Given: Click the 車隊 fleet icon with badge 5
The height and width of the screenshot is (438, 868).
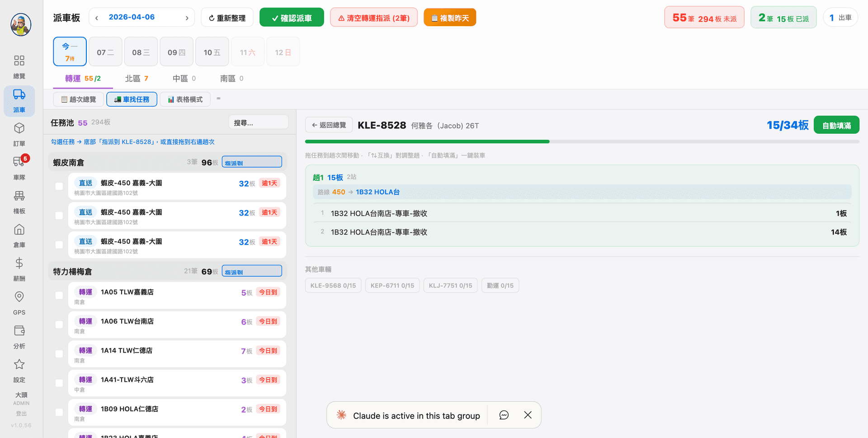Looking at the screenshot, I should tap(19, 167).
